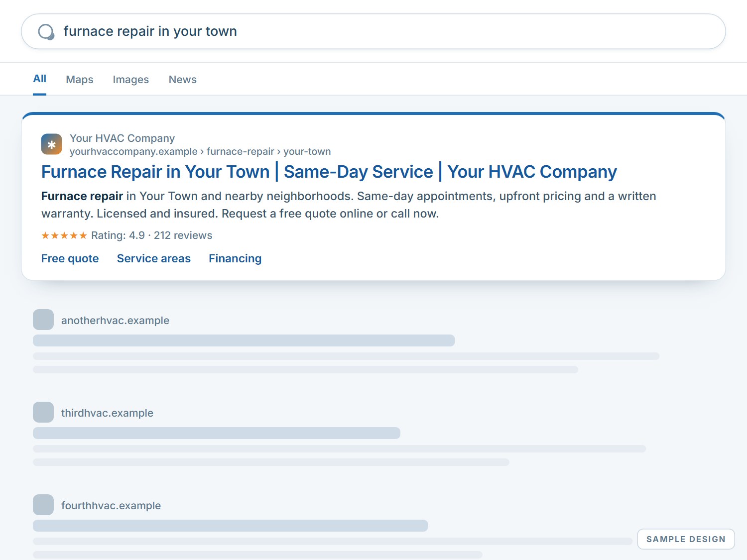
Task: Open the Furnace Repair in Your Town result title
Action: [x=329, y=172]
